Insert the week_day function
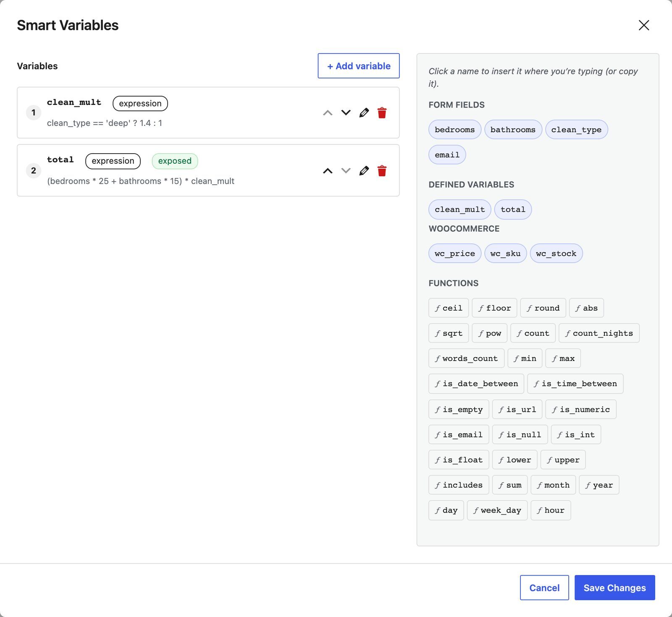 point(497,510)
